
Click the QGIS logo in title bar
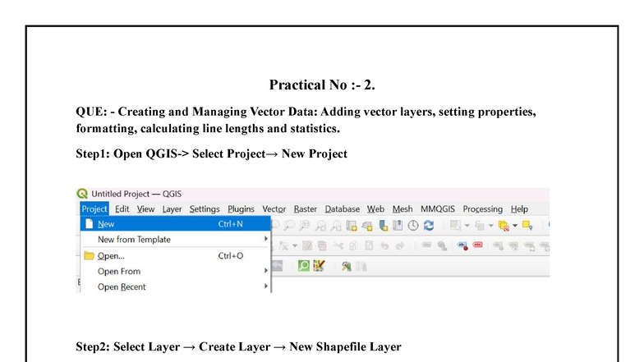point(82,194)
